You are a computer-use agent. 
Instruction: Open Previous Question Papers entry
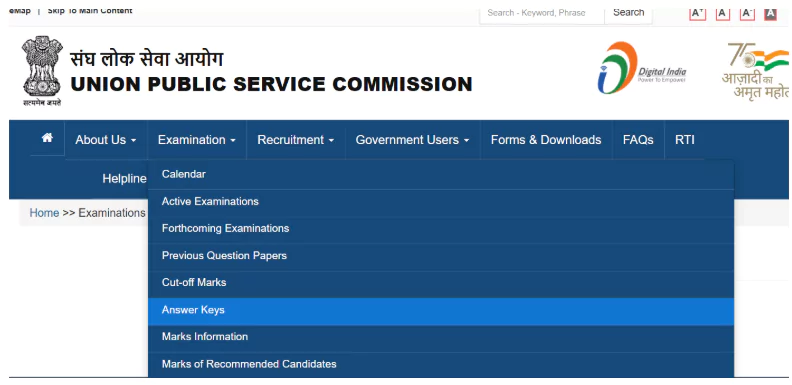tap(440, 256)
